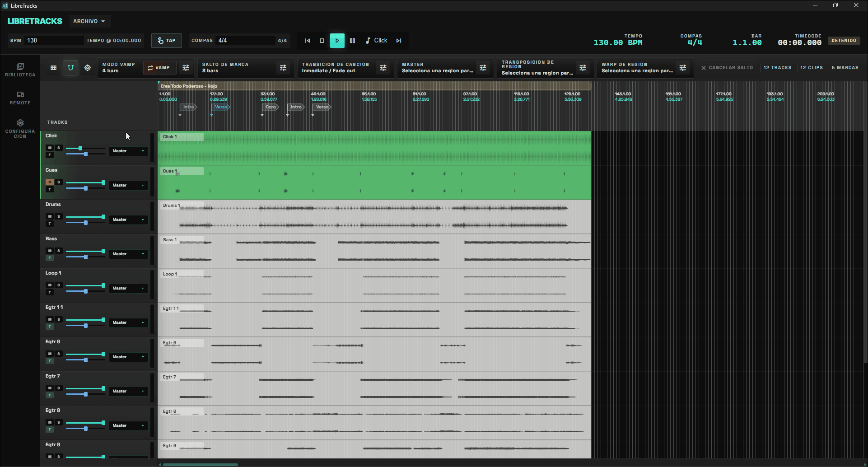The height and width of the screenshot is (467, 868).
Task: Open Warp de Region settings icon
Action: 682,68
